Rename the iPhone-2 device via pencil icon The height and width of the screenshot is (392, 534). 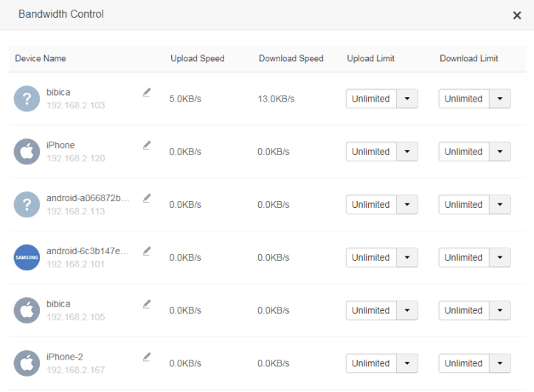[147, 357]
